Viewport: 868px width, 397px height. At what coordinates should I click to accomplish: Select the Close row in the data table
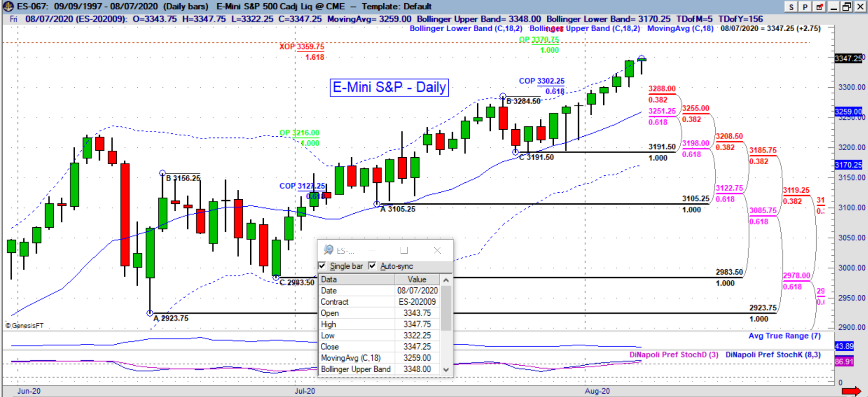(x=379, y=347)
